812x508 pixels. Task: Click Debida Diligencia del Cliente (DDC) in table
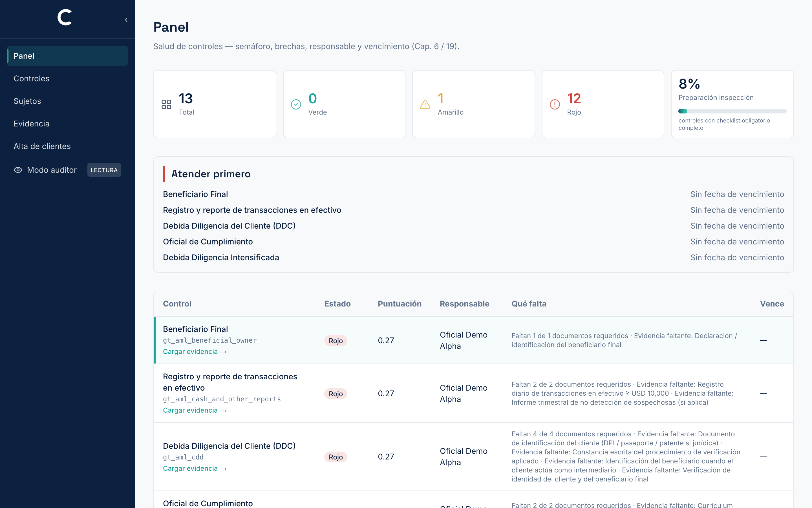tap(229, 446)
